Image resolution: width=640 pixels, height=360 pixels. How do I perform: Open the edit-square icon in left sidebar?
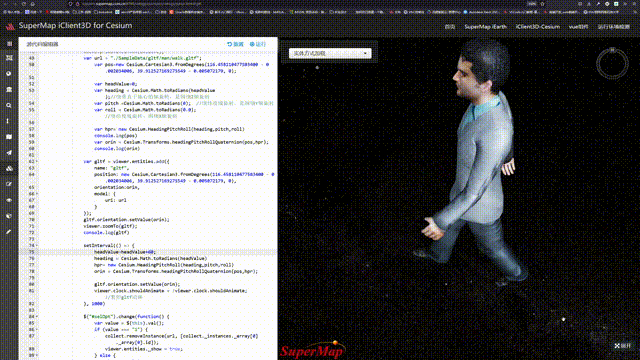tap(9, 184)
